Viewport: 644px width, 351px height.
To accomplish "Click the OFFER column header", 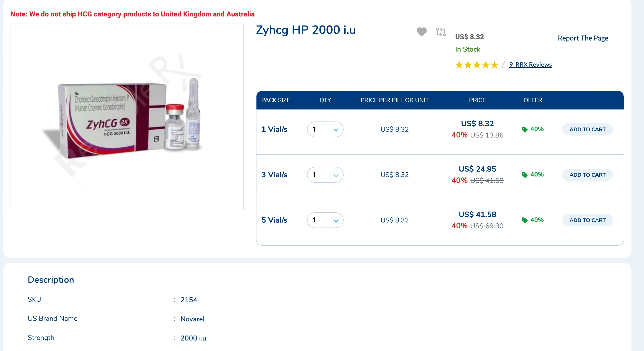I will [x=533, y=100].
